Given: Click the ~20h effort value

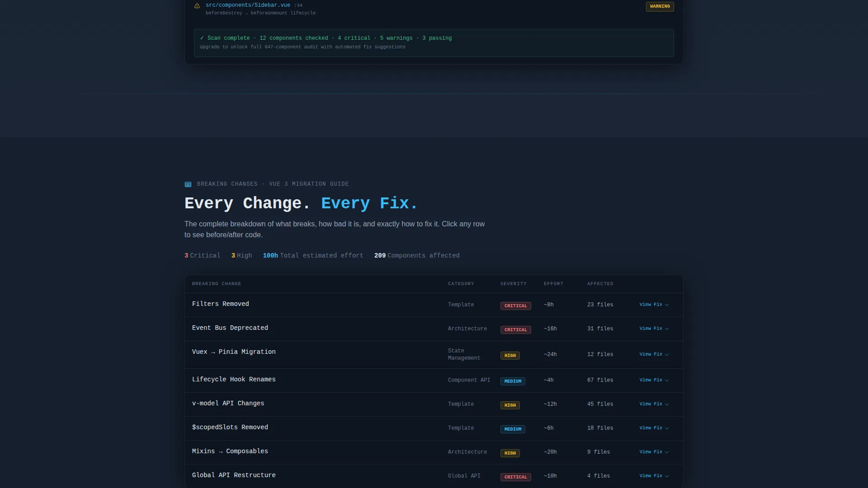Looking at the screenshot, I should point(550,452).
